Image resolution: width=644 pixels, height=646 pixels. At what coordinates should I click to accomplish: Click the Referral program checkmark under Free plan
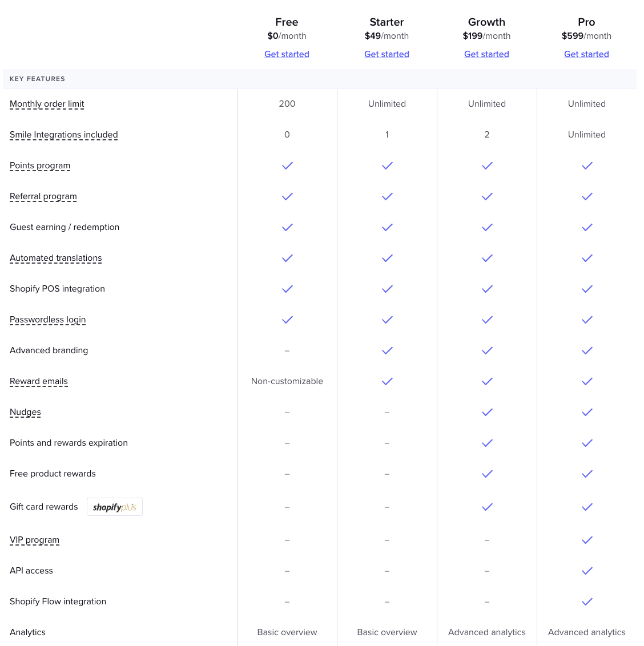click(x=287, y=196)
